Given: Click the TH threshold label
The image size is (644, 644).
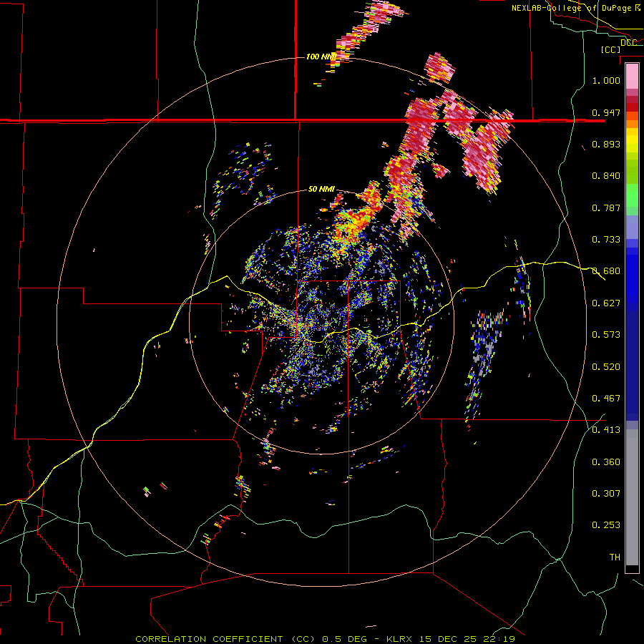Looking at the screenshot, I should 615,557.
